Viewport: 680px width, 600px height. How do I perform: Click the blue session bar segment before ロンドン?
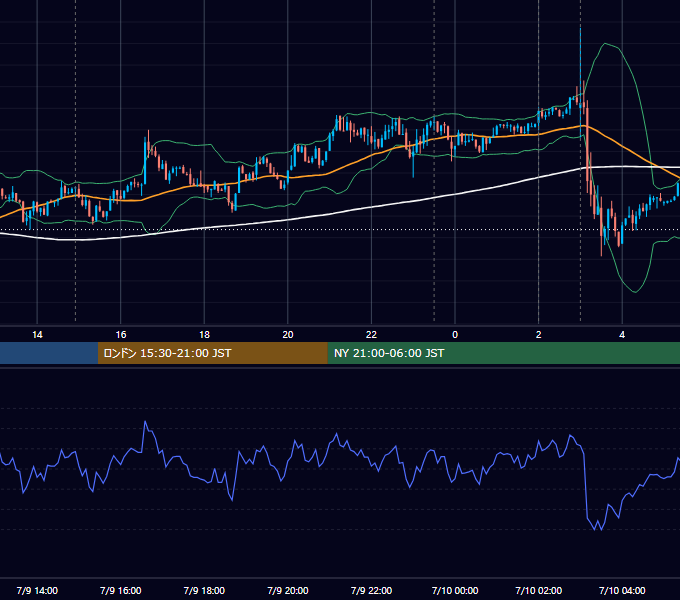point(49,353)
